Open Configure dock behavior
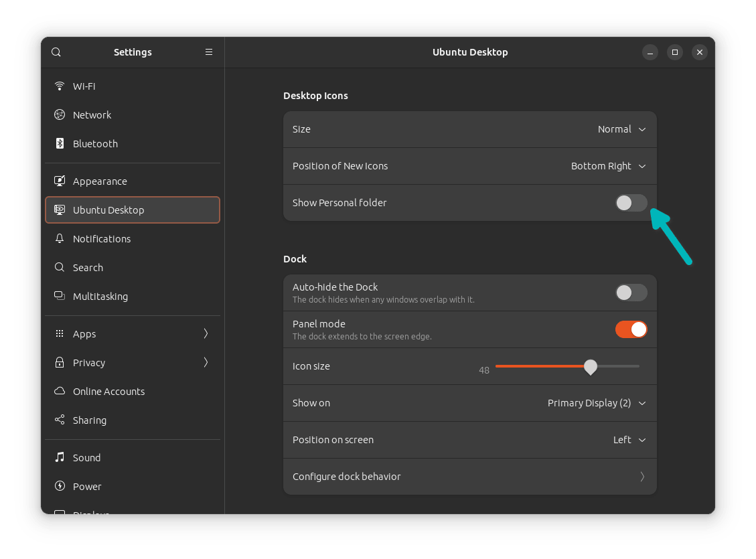Viewport: 756px width, 559px height. coord(469,477)
